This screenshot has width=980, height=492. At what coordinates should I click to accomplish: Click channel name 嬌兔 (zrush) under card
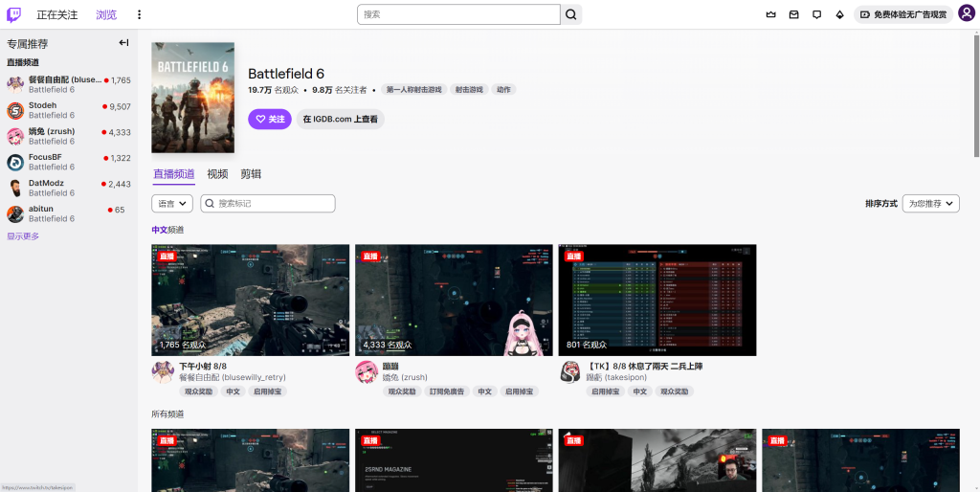click(x=405, y=377)
